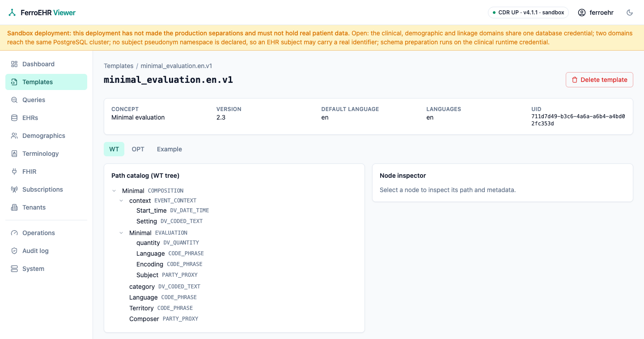
Task: Click the Demographics people icon
Action: click(14, 136)
